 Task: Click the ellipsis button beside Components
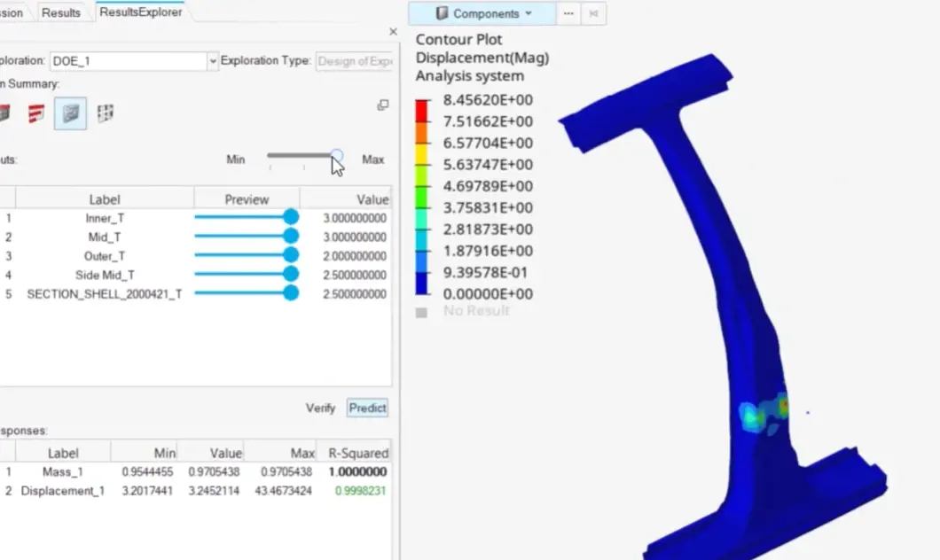(568, 13)
